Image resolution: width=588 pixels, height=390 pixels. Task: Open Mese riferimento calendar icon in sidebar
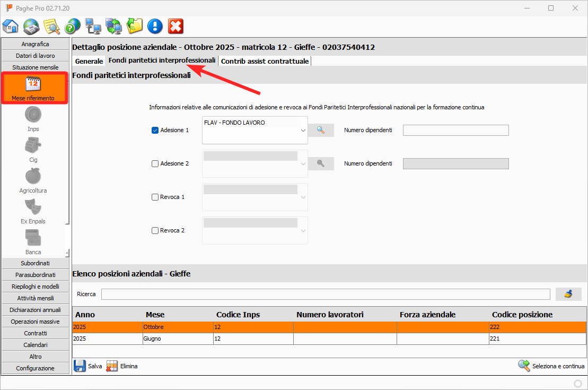click(34, 88)
